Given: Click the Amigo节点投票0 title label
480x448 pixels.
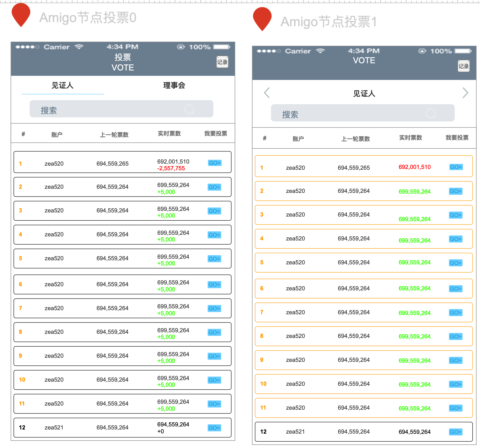Looking at the screenshot, I should [x=88, y=18].
